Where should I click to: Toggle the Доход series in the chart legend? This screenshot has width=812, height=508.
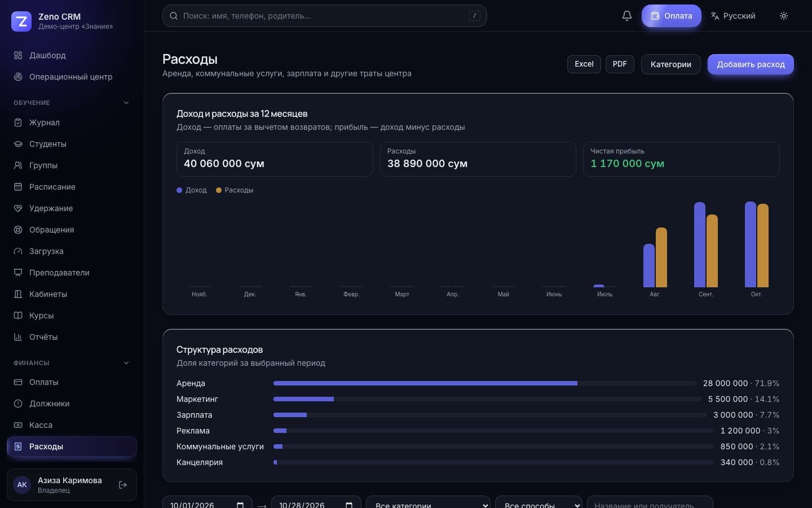(192, 190)
